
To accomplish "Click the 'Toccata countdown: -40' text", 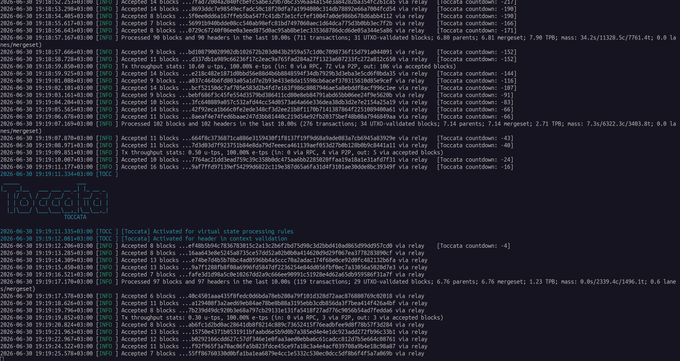I will 475,145.
